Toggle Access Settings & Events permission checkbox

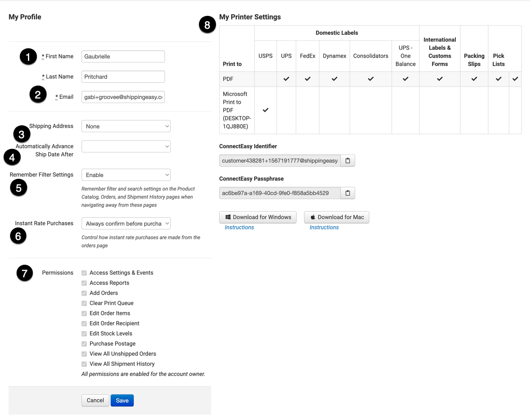click(x=84, y=273)
